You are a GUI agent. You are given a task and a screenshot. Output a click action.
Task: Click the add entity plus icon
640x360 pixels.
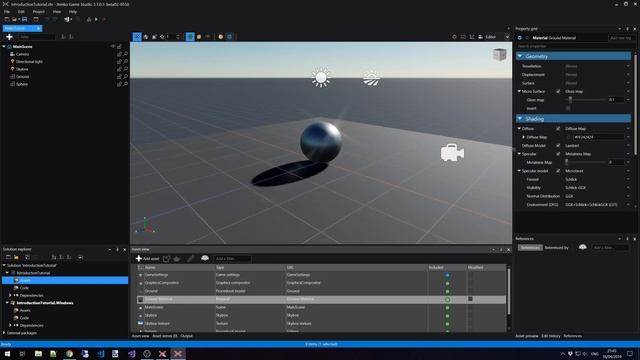(x=9, y=37)
